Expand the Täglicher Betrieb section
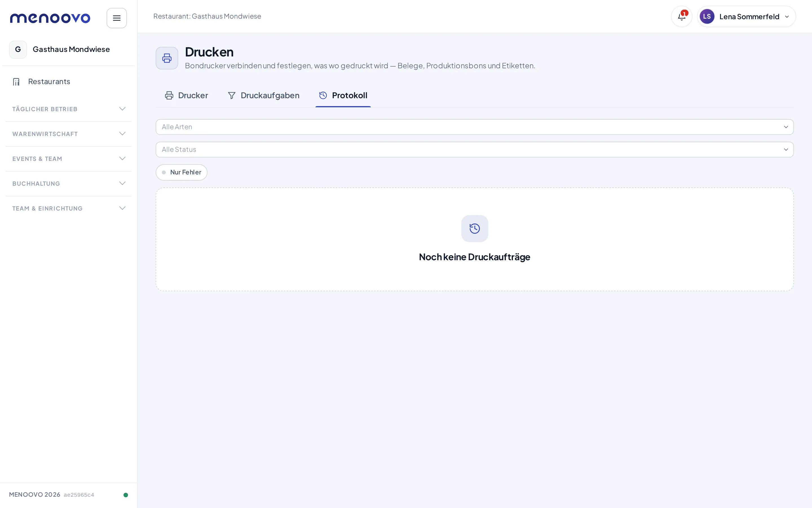 click(69, 109)
